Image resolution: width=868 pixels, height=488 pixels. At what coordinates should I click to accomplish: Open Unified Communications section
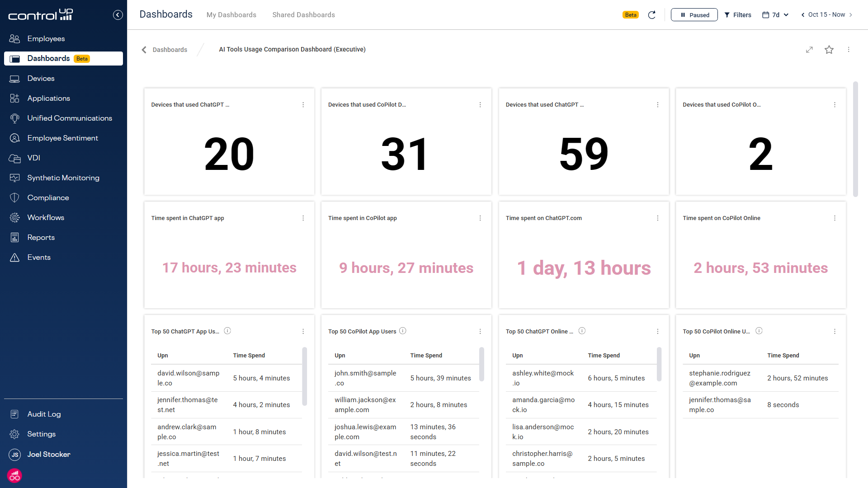(63, 118)
